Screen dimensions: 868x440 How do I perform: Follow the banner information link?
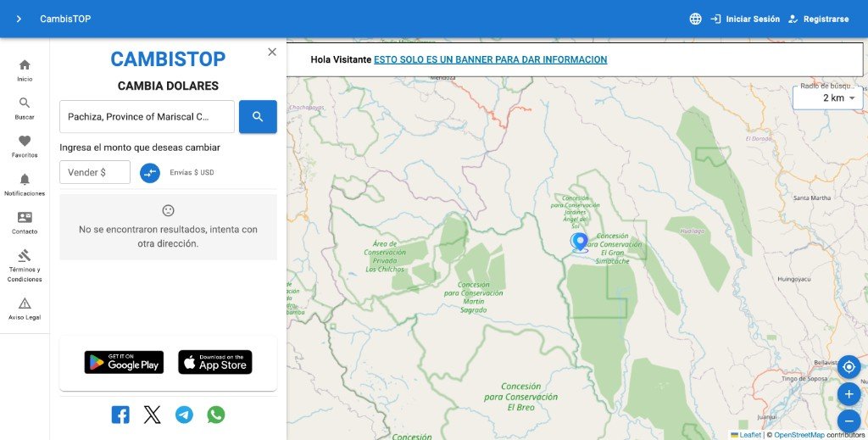491,60
